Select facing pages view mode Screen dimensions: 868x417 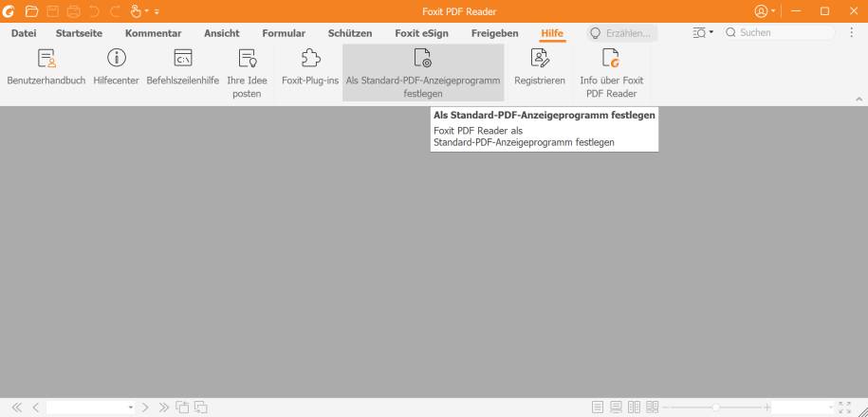634,408
